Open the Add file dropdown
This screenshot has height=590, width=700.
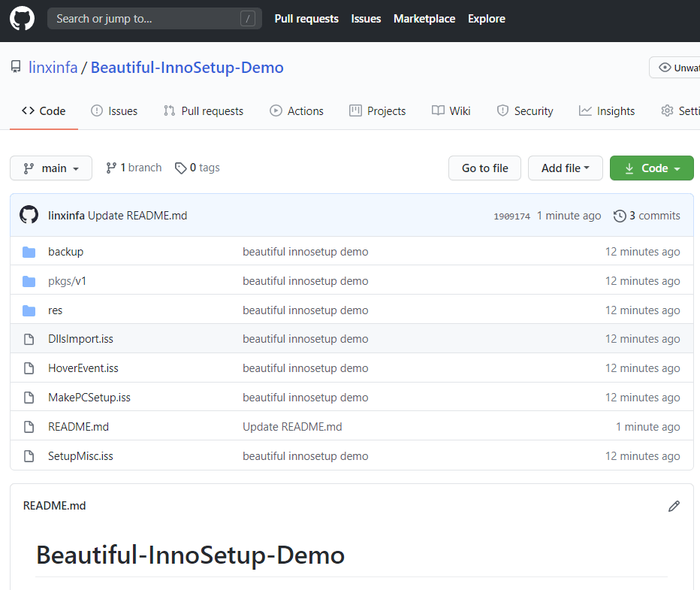click(565, 168)
